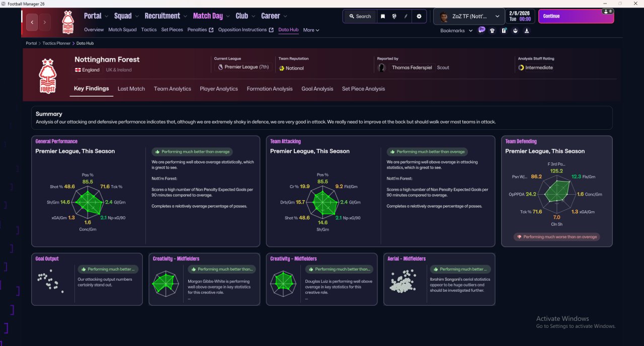Open the Team Attacking card title
The height and width of the screenshot is (346, 644).
click(285, 141)
